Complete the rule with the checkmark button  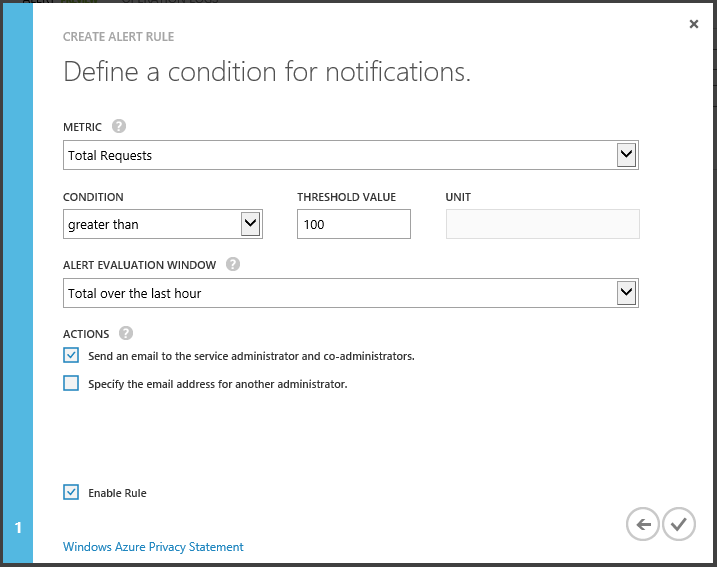click(x=678, y=523)
